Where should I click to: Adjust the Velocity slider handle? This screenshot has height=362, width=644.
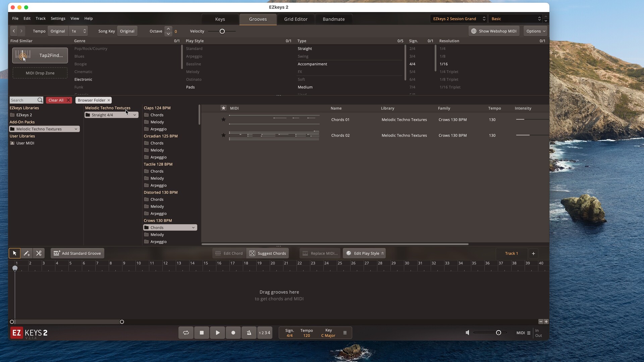(x=222, y=31)
